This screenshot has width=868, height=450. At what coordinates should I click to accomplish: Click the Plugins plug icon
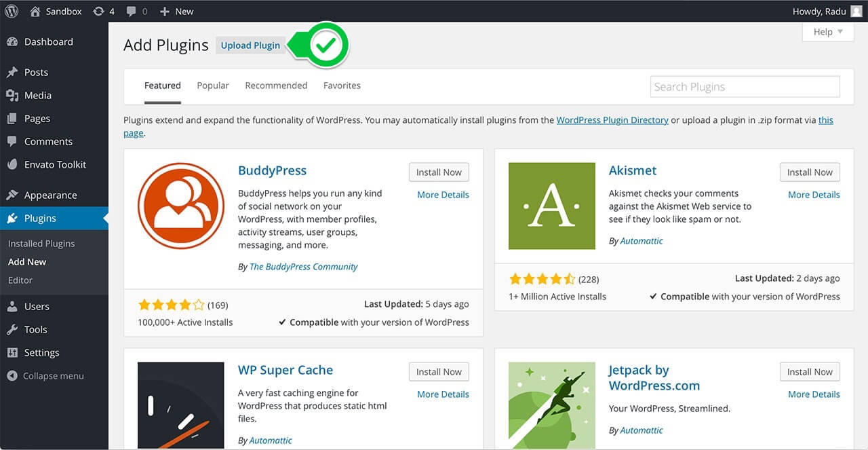pyautogui.click(x=12, y=218)
